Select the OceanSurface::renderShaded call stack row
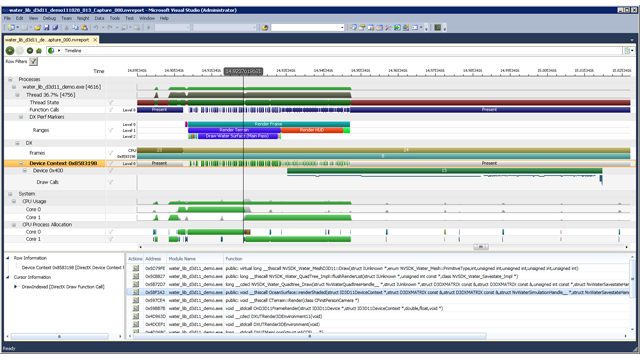 [379, 292]
